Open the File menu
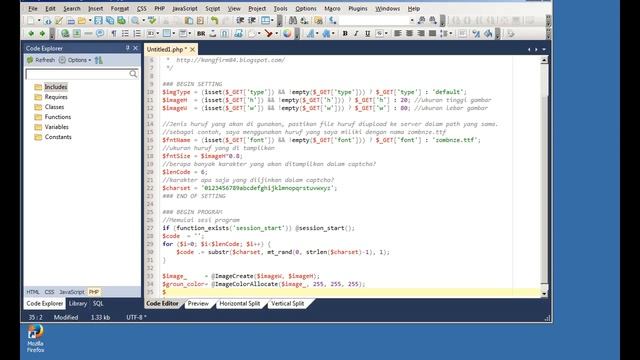Screen dimensions: 640x360 tap(33, 8)
